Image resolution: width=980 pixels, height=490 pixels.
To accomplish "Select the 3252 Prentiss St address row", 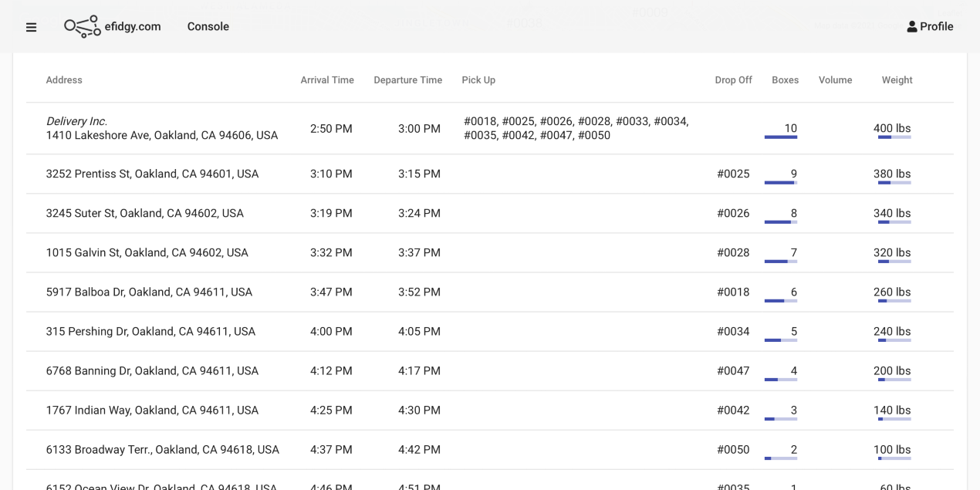I will tap(152, 174).
